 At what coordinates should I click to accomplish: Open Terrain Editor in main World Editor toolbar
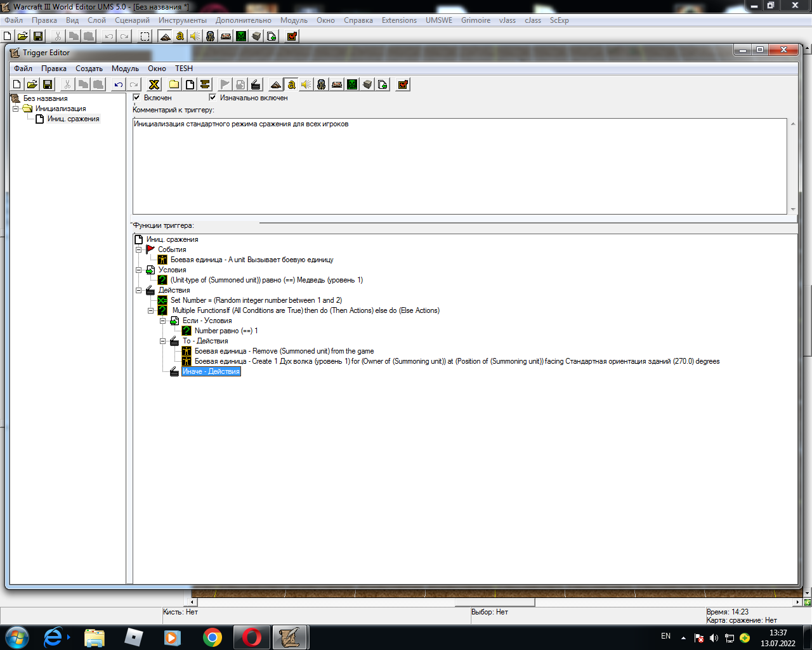click(x=165, y=36)
